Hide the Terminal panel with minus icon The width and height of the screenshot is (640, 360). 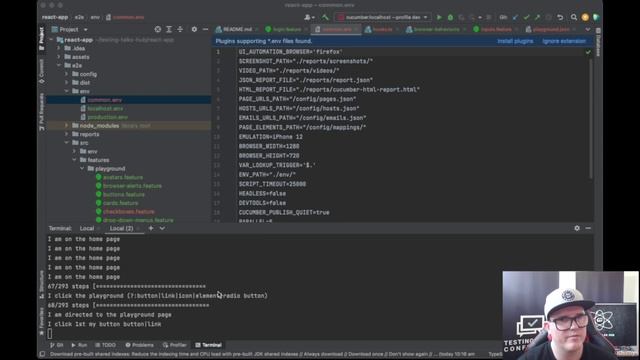coord(588,228)
